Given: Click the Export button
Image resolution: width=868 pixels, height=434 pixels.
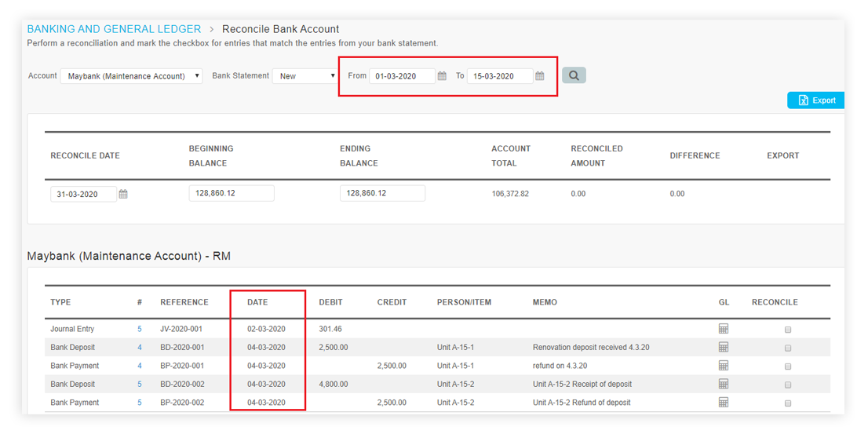Looking at the screenshot, I should tap(816, 100).
